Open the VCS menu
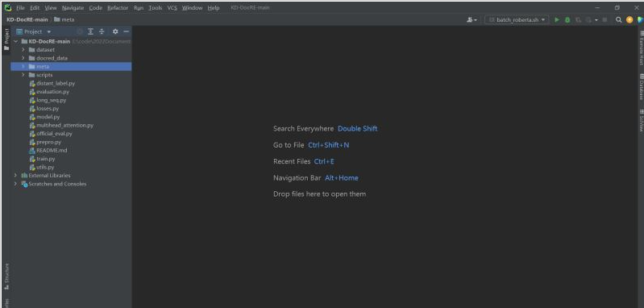 [x=172, y=8]
